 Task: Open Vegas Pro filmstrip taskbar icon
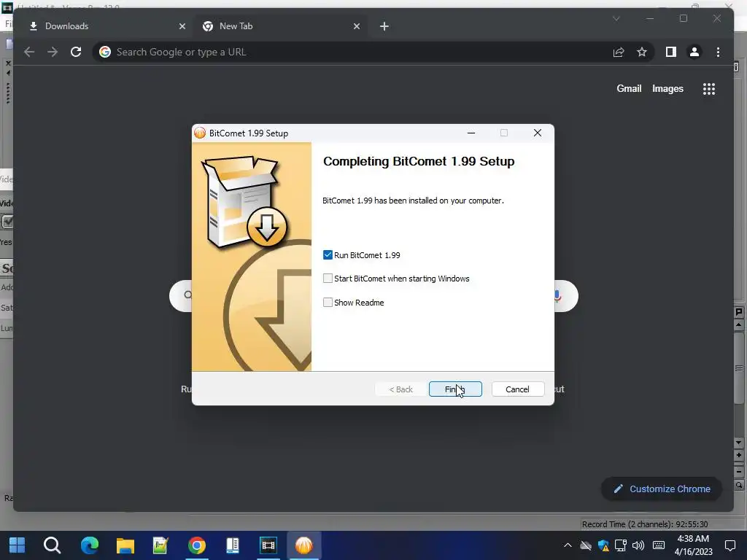(268, 545)
